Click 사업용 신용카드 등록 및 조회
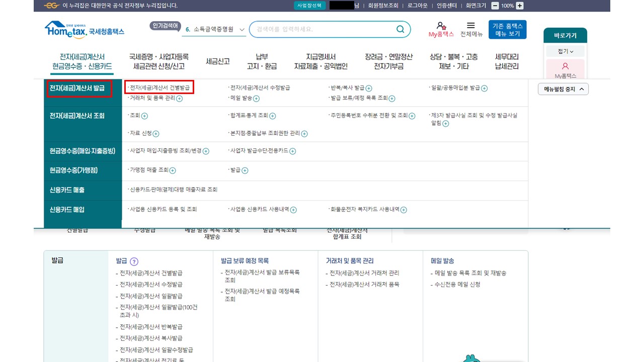644x362 pixels. (163, 210)
